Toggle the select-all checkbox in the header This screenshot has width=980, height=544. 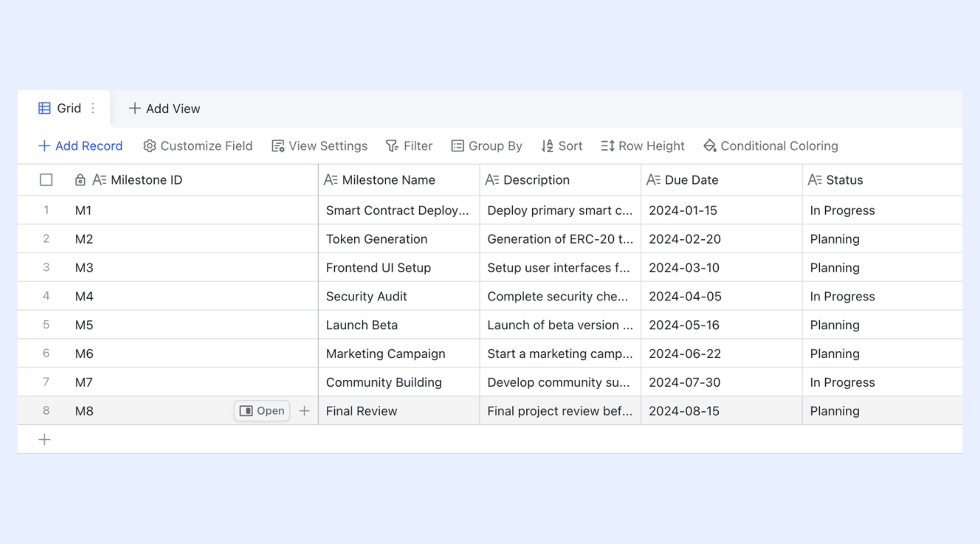click(x=46, y=180)
